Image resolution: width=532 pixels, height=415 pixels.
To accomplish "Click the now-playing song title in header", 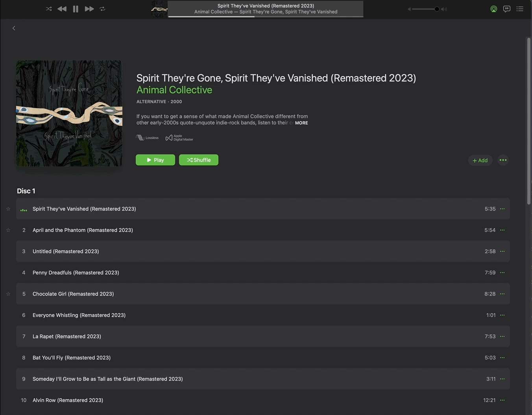I will [x=266, y=6].
